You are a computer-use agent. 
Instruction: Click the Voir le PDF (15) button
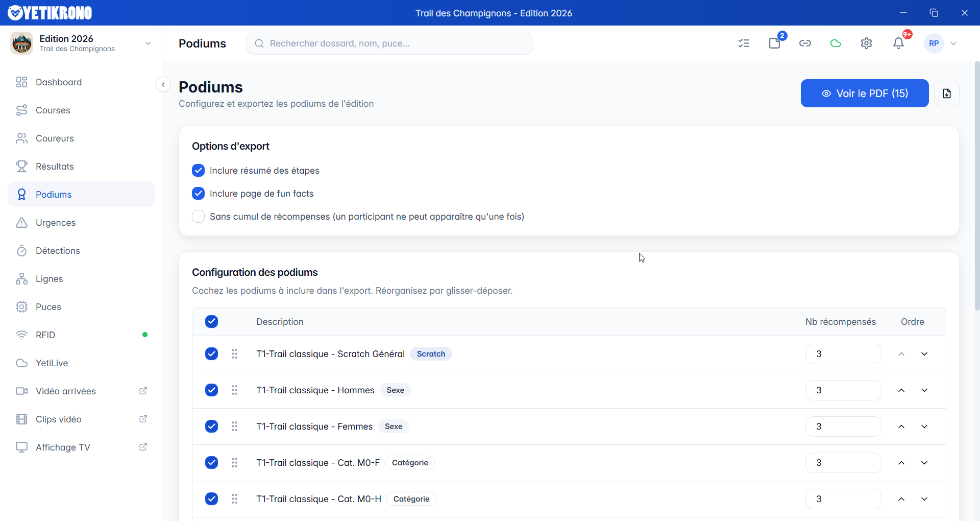(864, 93)
